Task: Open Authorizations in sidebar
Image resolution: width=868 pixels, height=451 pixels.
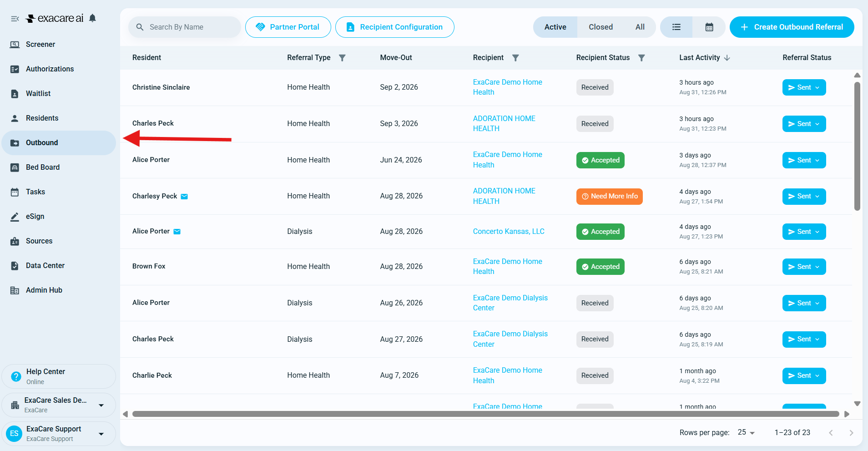Action: pyautogui.click(x=59, y=69)
